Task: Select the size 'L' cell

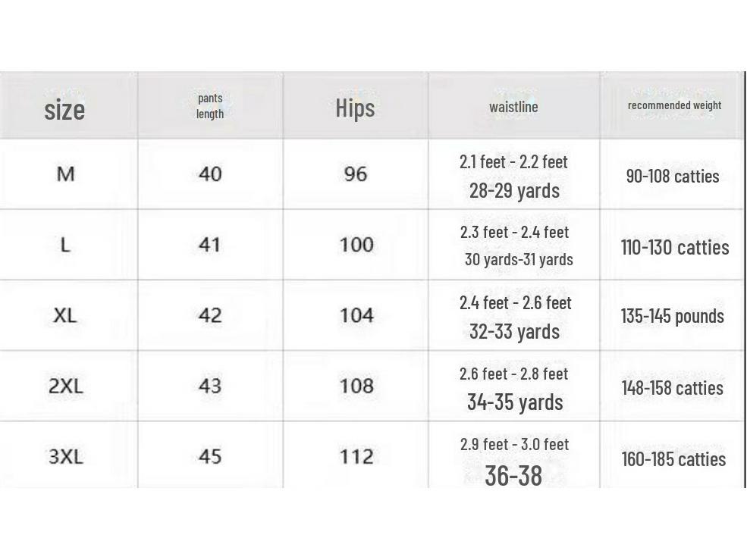Action: coord(65,245)
